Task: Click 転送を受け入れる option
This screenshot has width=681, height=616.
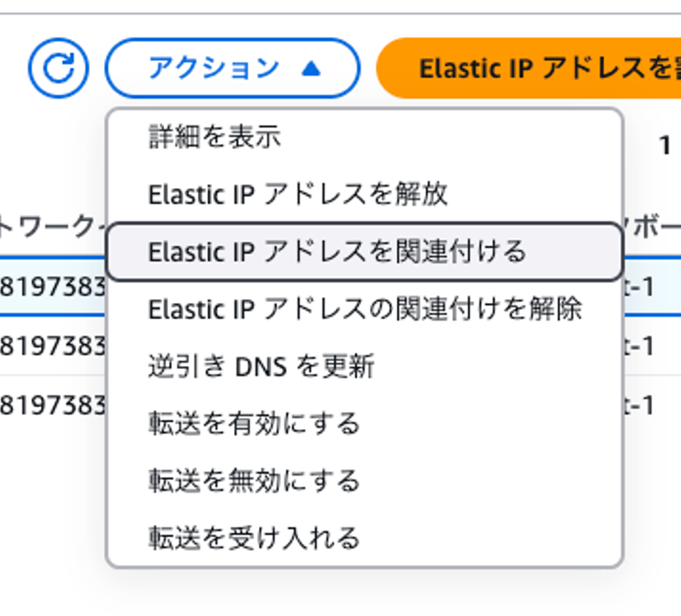Action: click(254, 538)
